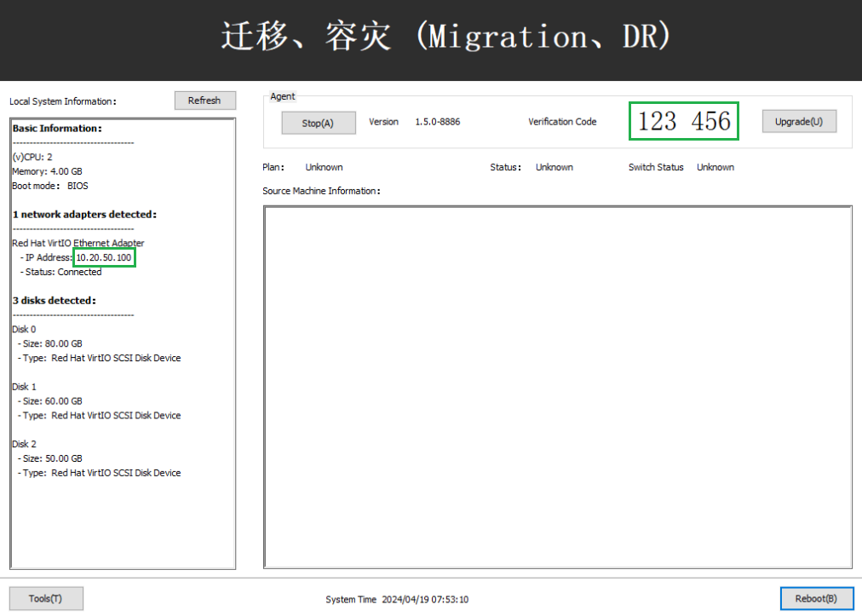
Task: Click the Basic Information heading
Action: click(57, 129)
